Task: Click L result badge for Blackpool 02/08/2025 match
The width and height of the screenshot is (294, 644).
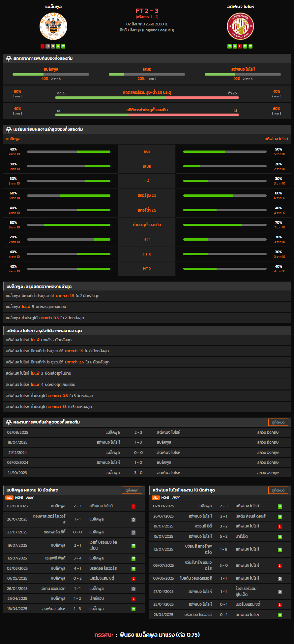Action: 133,506
